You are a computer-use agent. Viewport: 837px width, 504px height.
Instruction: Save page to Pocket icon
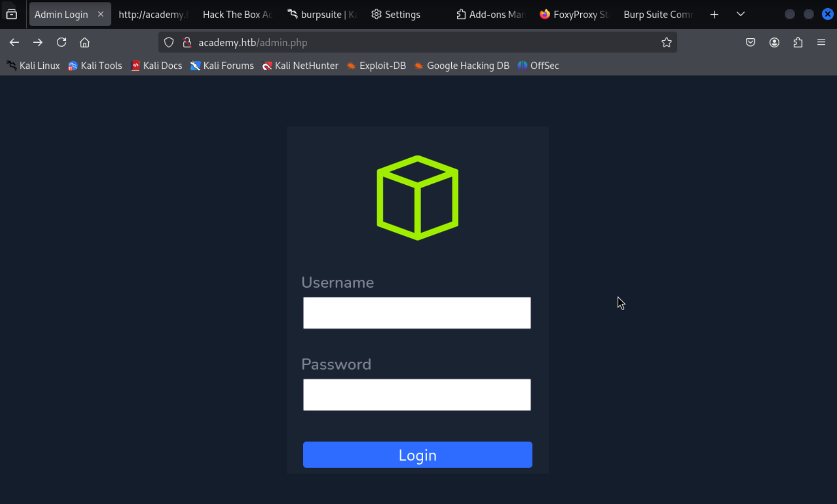[751, 43]
